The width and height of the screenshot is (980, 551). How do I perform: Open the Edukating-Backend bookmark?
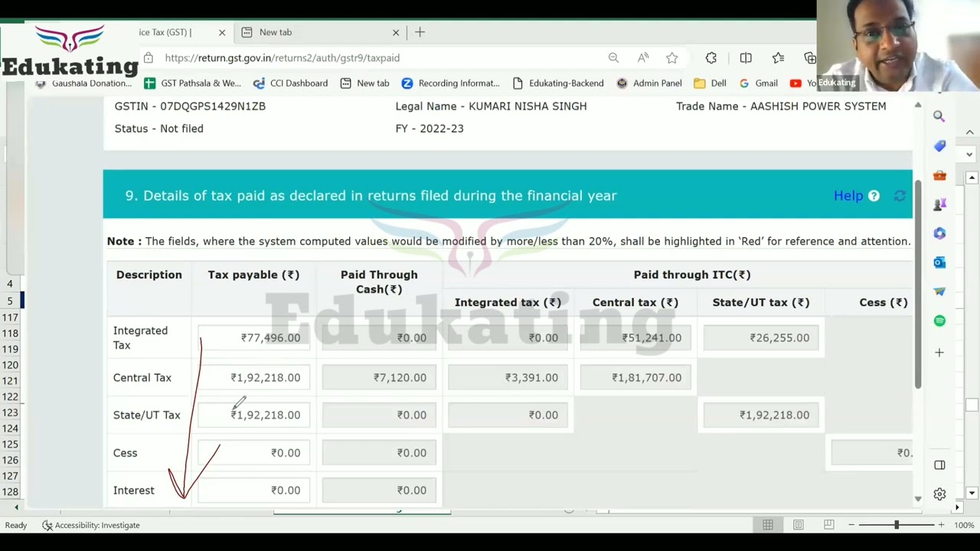(x=557, y=83)
